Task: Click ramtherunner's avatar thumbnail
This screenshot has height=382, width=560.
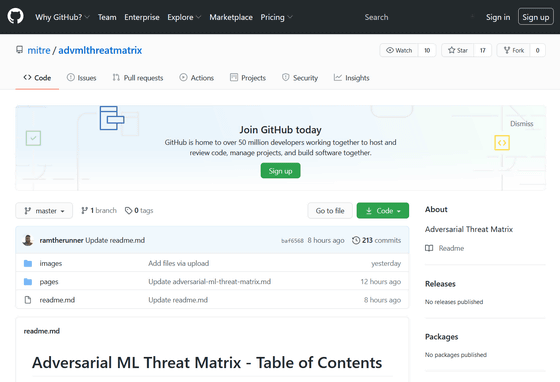Action: (28, 240)
